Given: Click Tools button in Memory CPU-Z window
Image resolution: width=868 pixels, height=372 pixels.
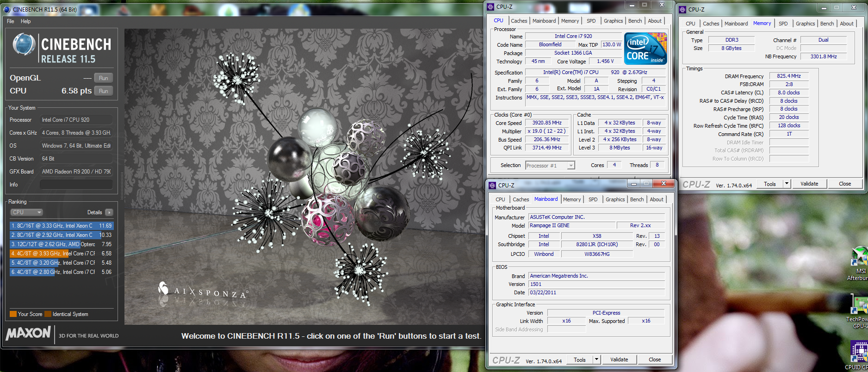Looking at the screenshot, I should [x=770, y=184].
